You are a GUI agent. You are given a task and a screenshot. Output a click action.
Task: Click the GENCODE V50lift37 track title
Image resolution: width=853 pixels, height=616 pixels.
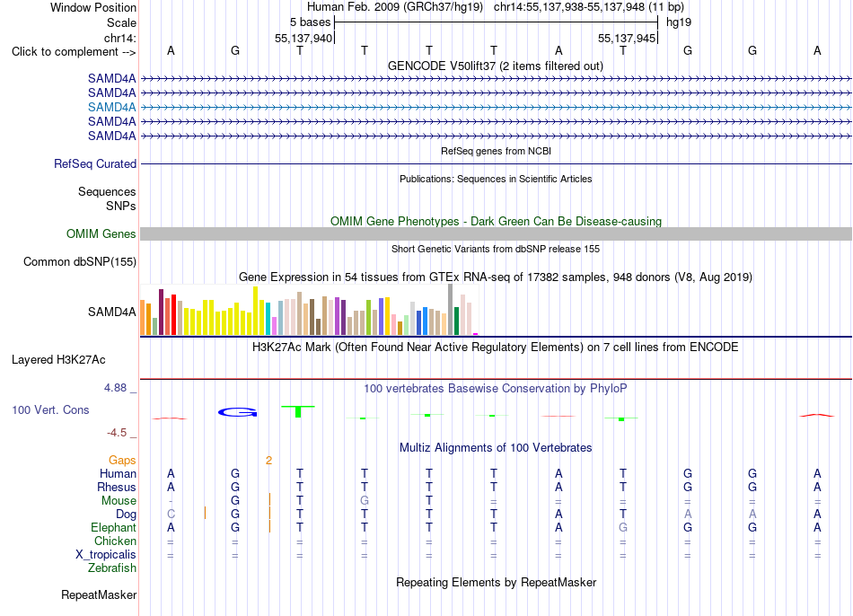click(x=496, y=66)
